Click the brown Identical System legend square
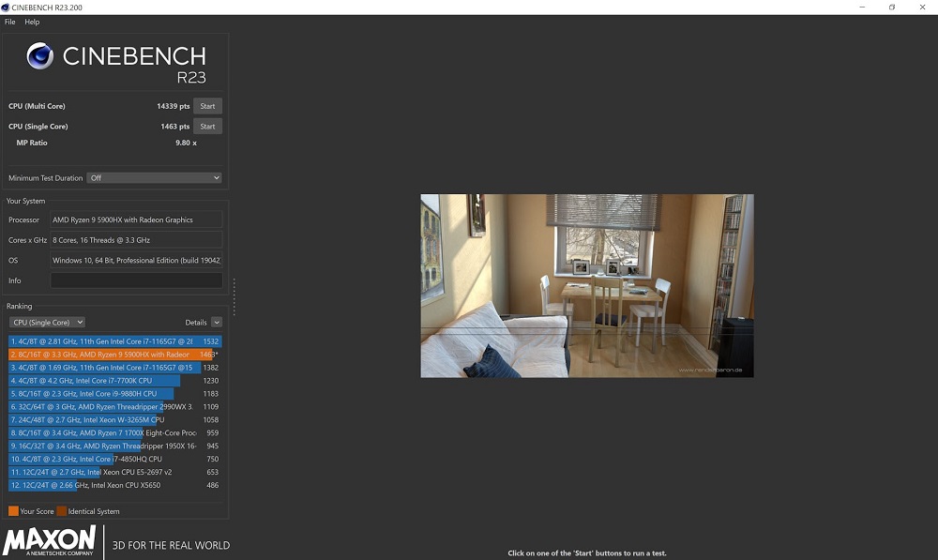938x560 pixels. 61,511
